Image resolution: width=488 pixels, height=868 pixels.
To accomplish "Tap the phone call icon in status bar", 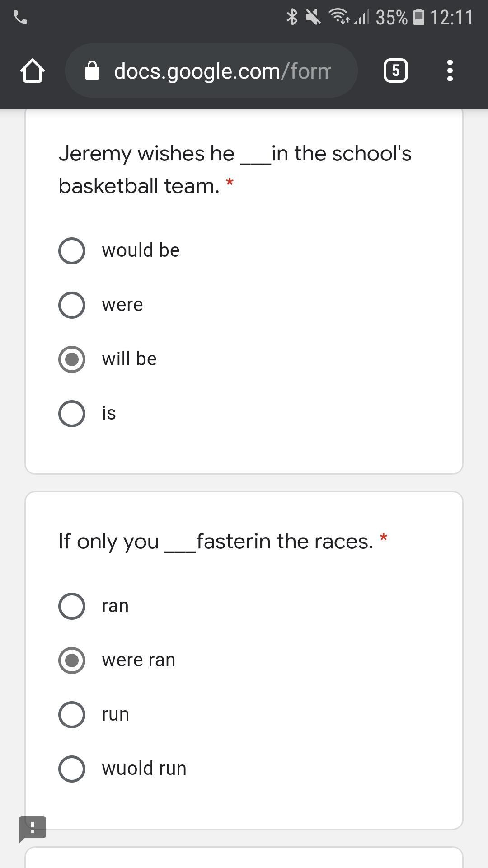I will 21,18.
